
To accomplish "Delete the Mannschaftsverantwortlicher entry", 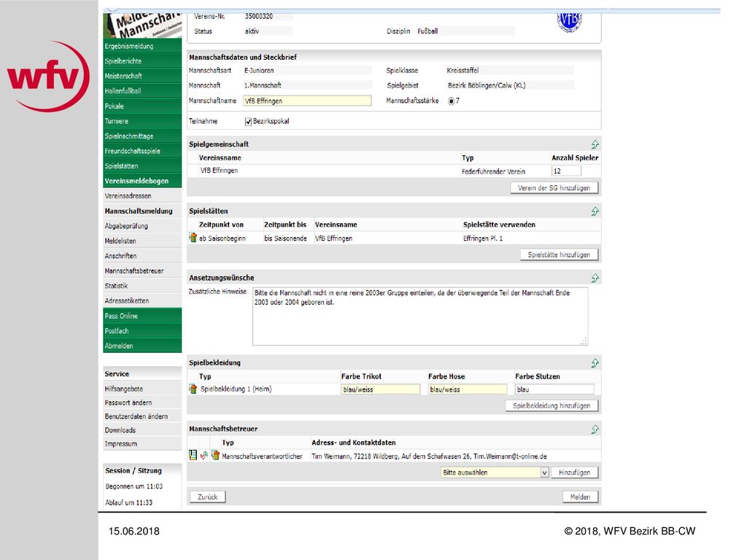I will point(215,455).
